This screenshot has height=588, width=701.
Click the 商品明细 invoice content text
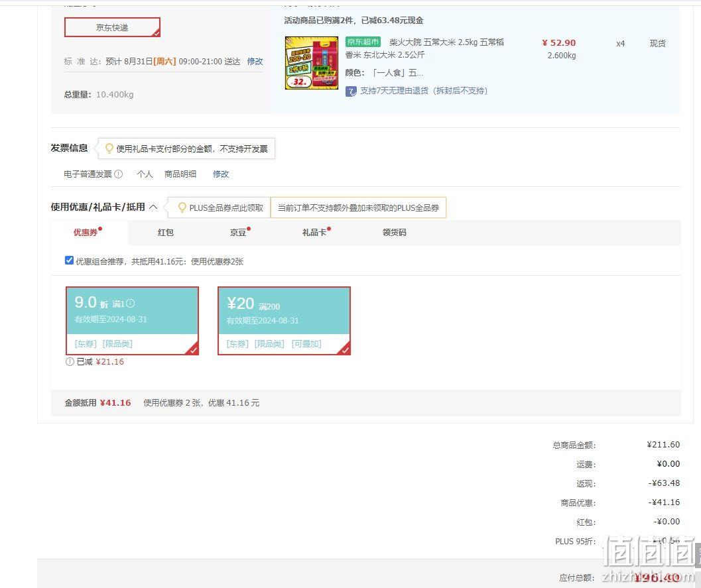pyautogui.click(x=180, y=174)
